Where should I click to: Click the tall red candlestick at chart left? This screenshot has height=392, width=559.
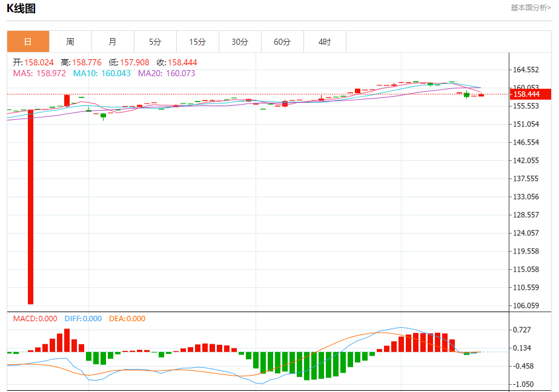click(30, 206)
